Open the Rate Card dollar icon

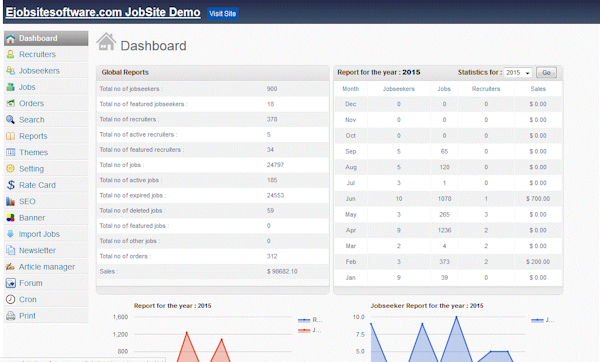[x=10, y=185]
